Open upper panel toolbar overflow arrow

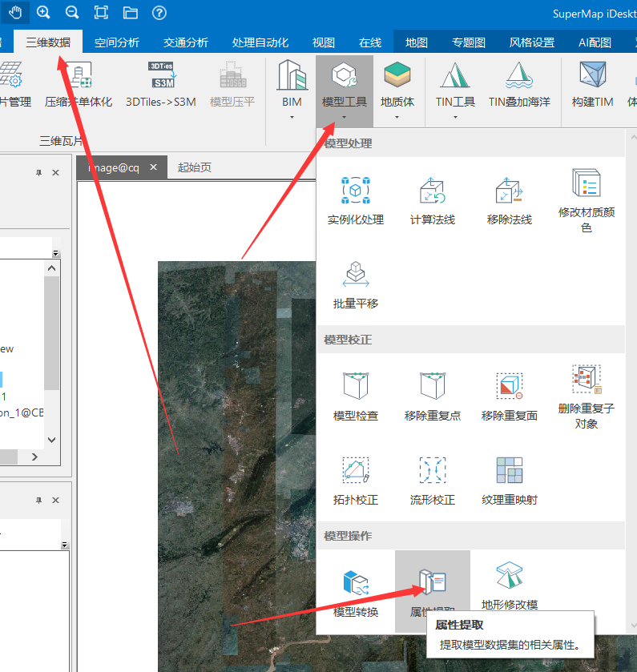point(56,253)
